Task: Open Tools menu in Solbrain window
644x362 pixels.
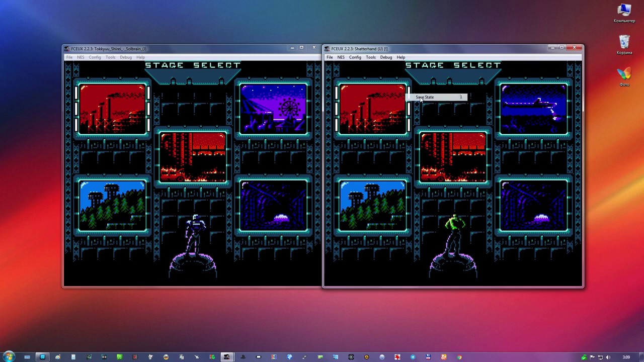Action: pyautogui.click(x=110, y=57)
